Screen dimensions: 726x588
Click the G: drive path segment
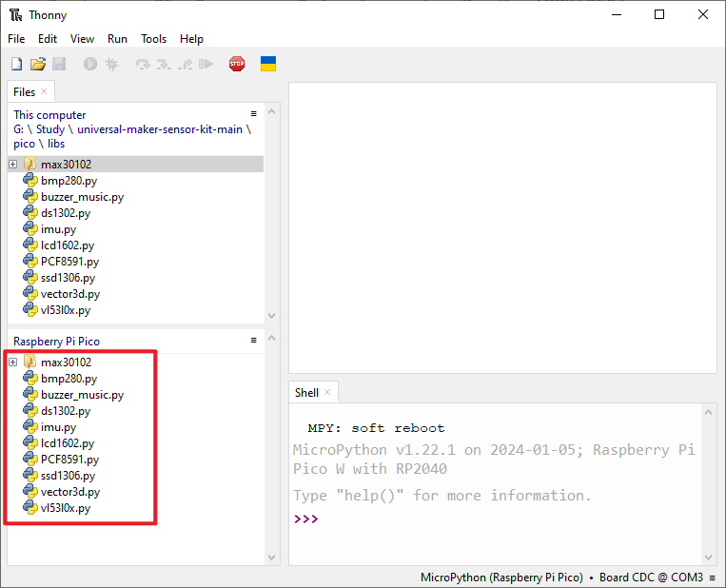coord(18,129)
